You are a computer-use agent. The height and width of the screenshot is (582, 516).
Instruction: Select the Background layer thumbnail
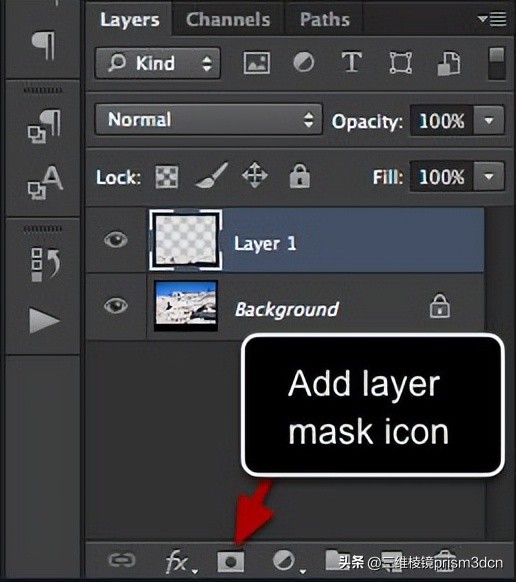[x=186, y=305]
